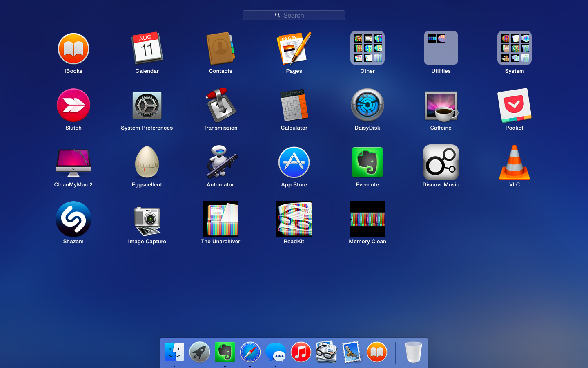
Task: Launch ReadKit from Launchpad grid
Action: pyautogui.click(x=294, y=219)
